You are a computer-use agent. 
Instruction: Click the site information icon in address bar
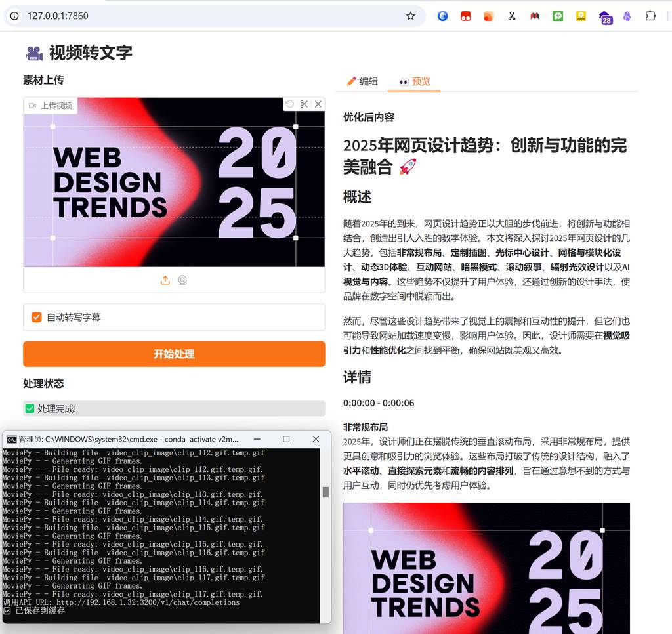point(14,16)
